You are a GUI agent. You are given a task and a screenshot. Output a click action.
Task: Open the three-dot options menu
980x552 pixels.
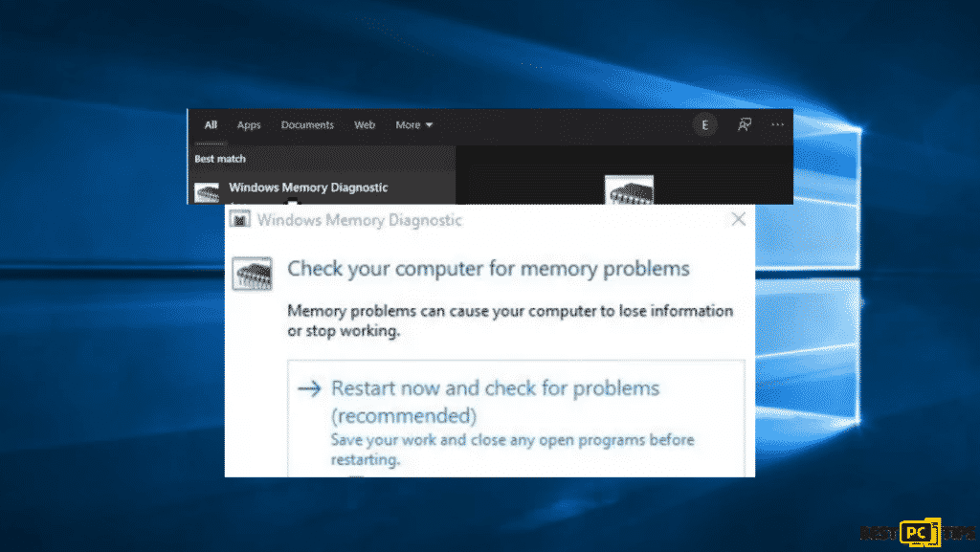(x=777, y=125)
